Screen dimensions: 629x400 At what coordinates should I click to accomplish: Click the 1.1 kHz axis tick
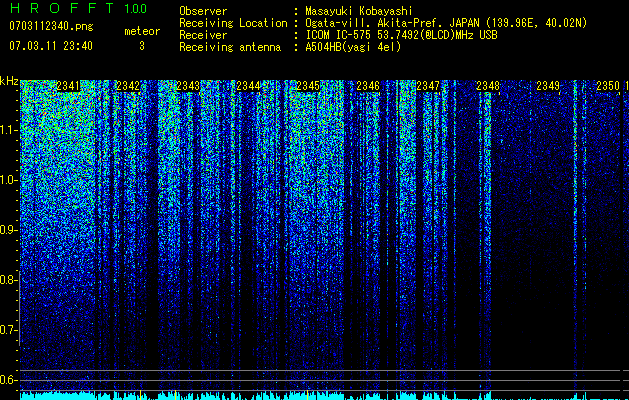[10, 130]
